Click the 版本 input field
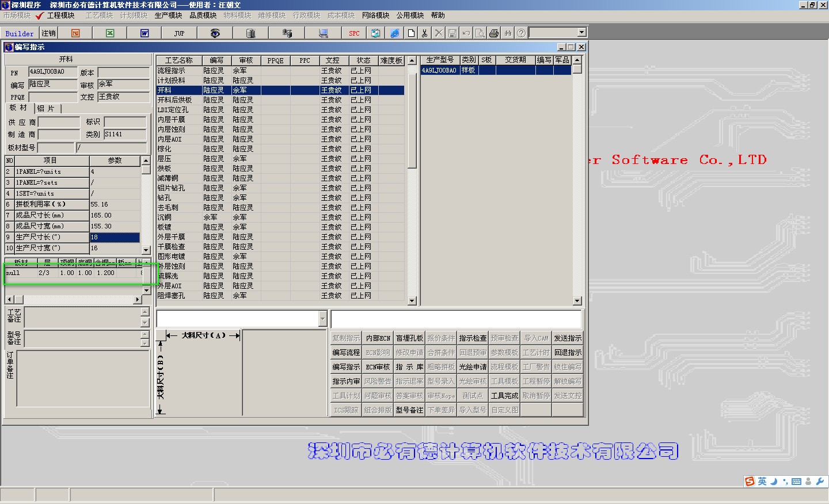Viewport: 829px width, 504px height. 123,72
